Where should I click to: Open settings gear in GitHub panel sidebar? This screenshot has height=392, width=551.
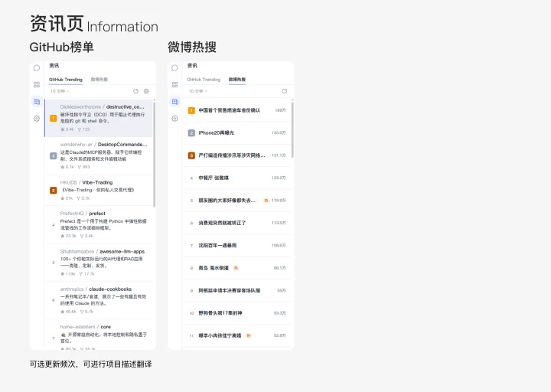pos(37,119)
